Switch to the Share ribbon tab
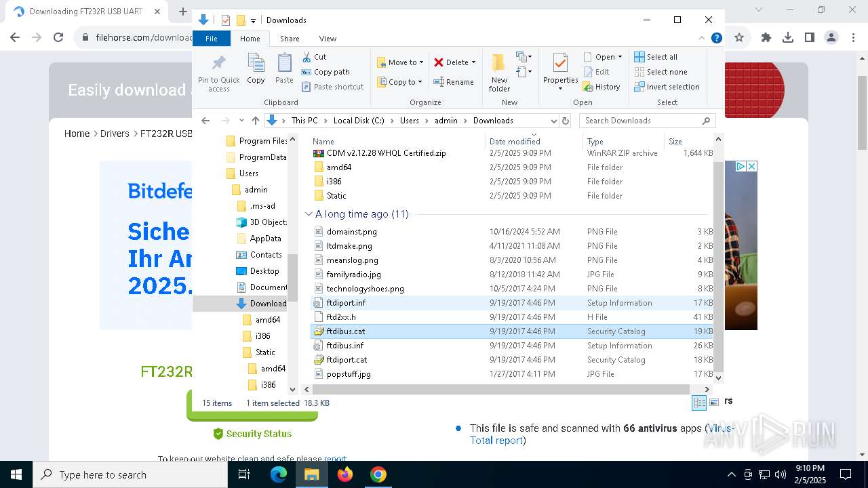The image size is (868, 488). [x=290, y=39]
